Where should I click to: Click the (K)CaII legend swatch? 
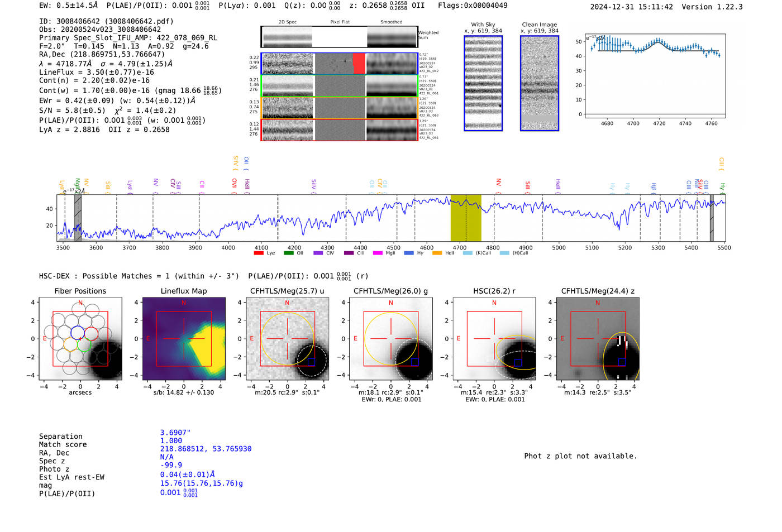click(x=468, y=253)
